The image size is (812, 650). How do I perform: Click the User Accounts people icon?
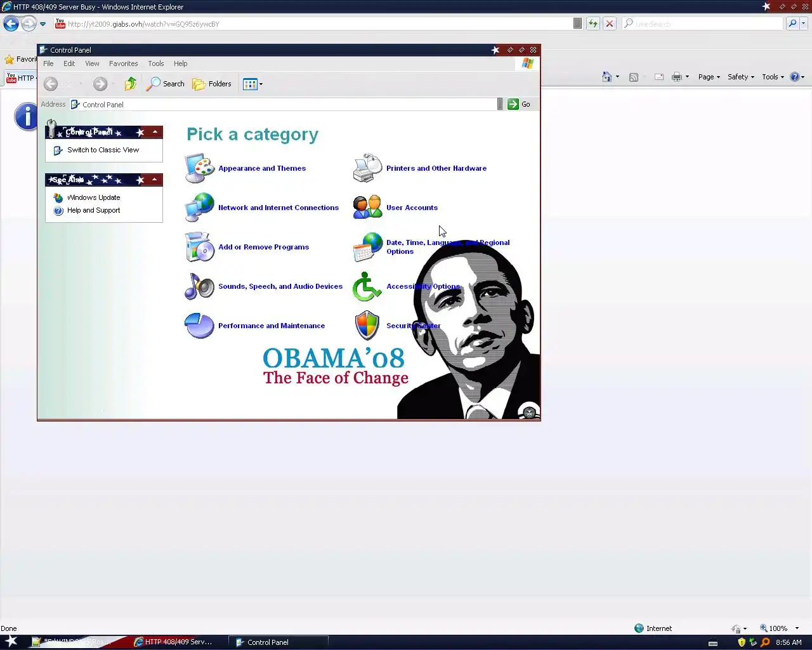368,208
